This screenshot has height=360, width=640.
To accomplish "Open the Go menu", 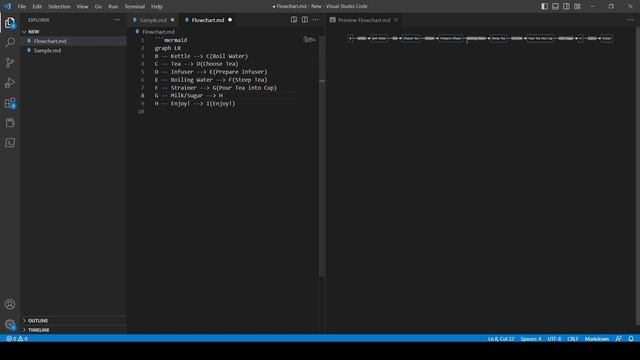I will 98,6.
